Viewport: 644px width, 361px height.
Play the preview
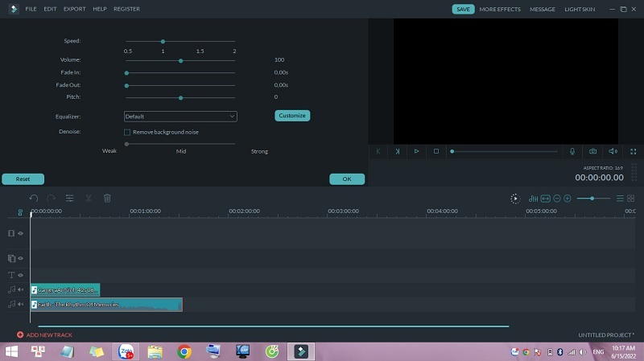(416, 151)
